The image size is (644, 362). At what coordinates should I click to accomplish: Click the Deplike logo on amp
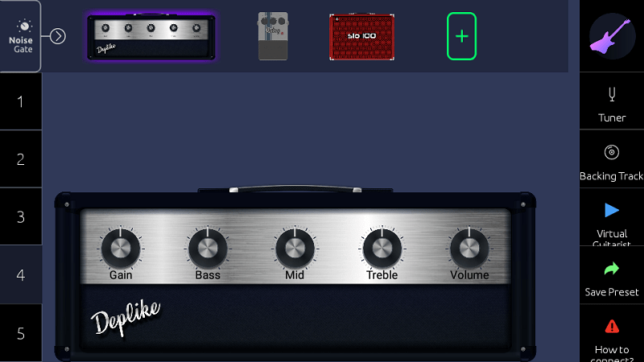point(126,318)
